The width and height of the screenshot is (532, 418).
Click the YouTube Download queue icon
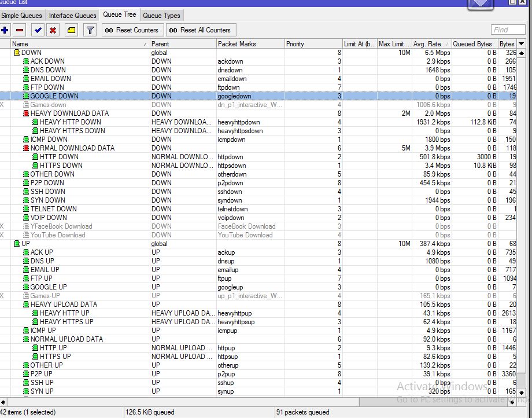click(26, 235)
